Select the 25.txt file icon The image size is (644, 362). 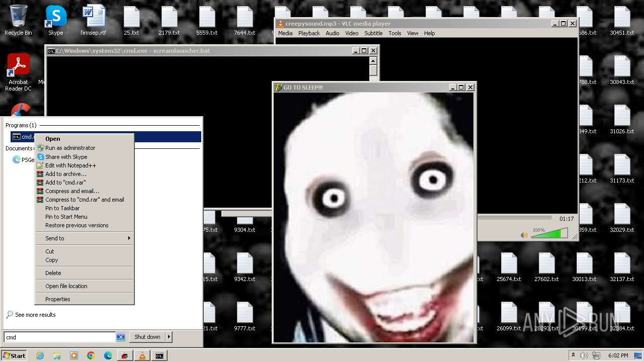(x=131, y=21)
